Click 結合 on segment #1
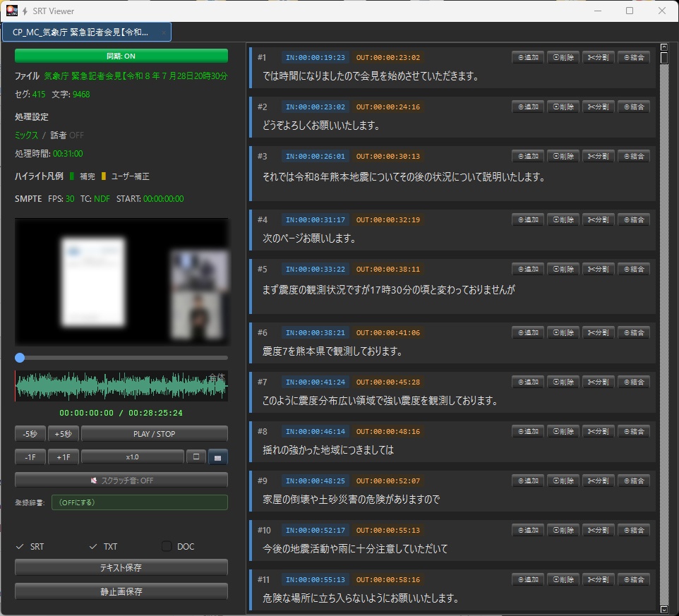Viewport: 679px width, 616px height. (x=634, y=57)
